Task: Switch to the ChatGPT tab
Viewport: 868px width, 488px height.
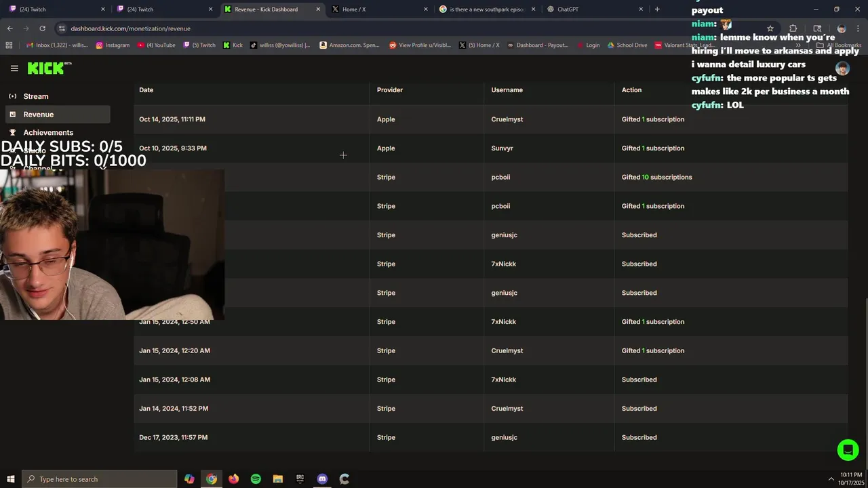Action: click(594, 9)
